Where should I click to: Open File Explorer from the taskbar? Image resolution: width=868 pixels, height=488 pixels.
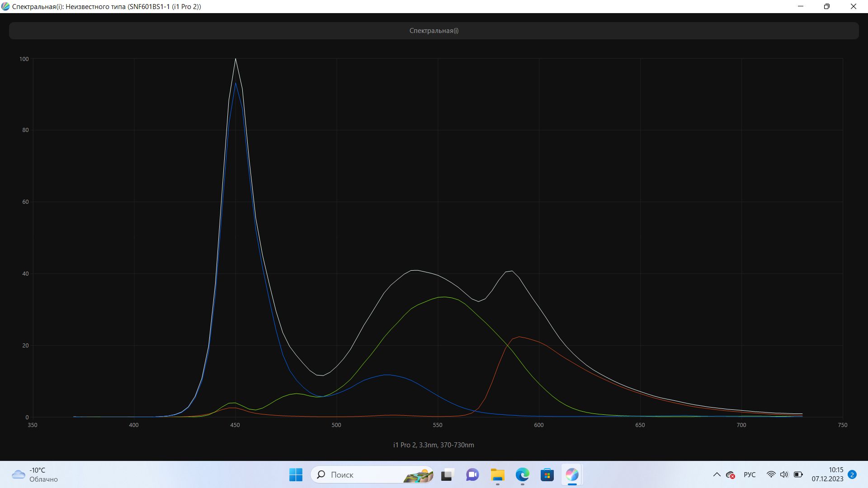(497, 474)
